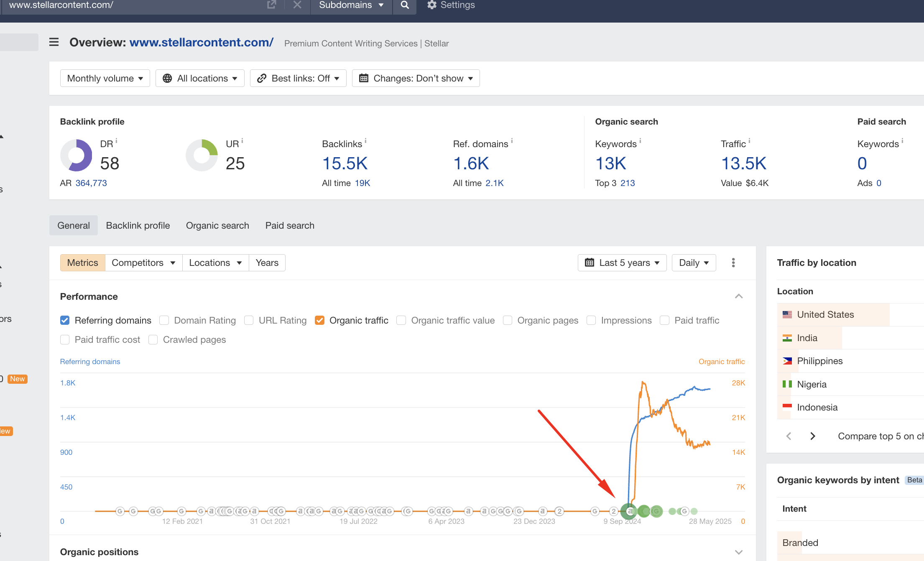
Task: Click the search magnifier icon
Action: click(405, 5)
